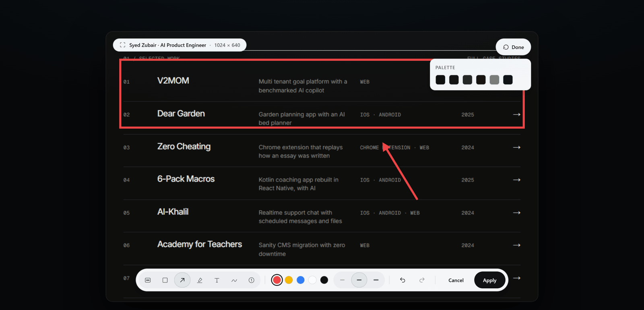Click the 6-Pack Macros row arrow
Image resolution: width=644 pixels, height=310 pixels.
pyautogui.click(x=517, y=180)
